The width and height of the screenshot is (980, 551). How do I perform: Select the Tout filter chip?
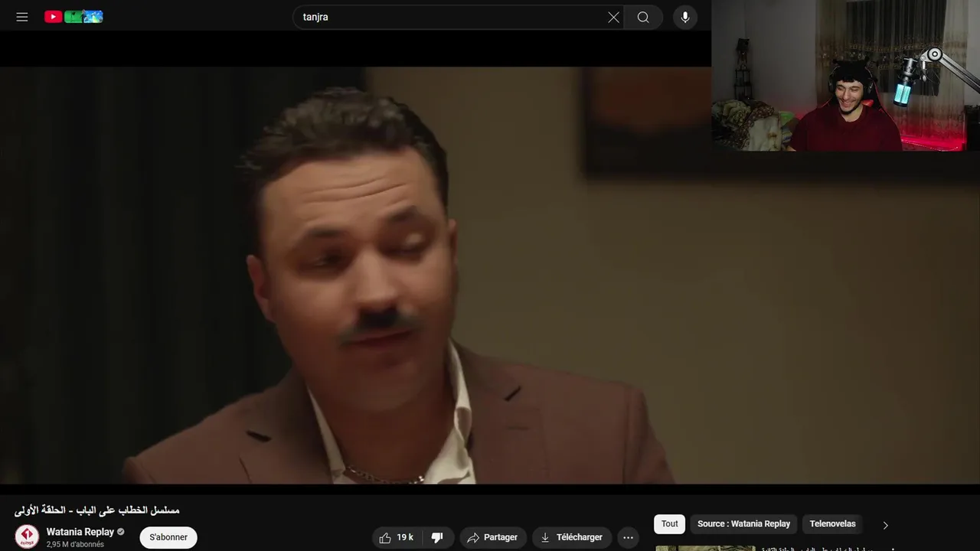[x=670, y=524]
